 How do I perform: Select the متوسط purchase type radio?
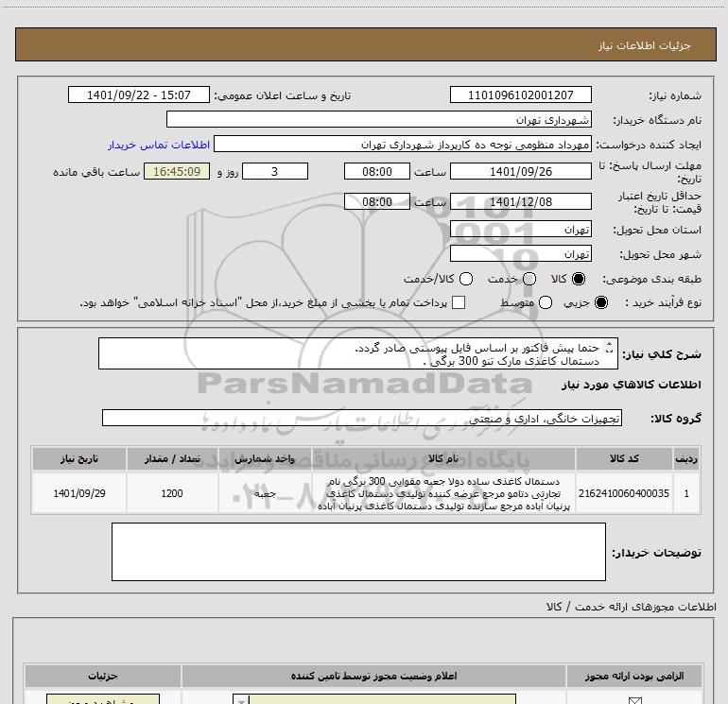[x=546, y=302]
